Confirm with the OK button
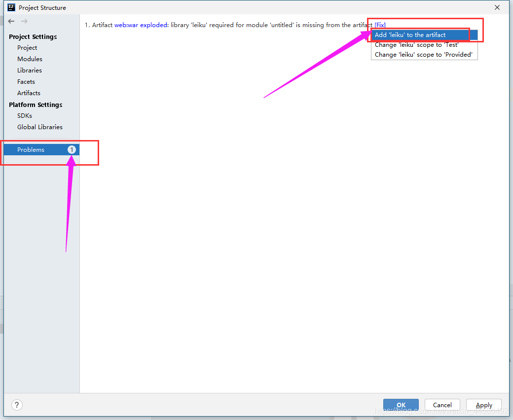This screenshot has width=513, height=420. click(401, 405)
